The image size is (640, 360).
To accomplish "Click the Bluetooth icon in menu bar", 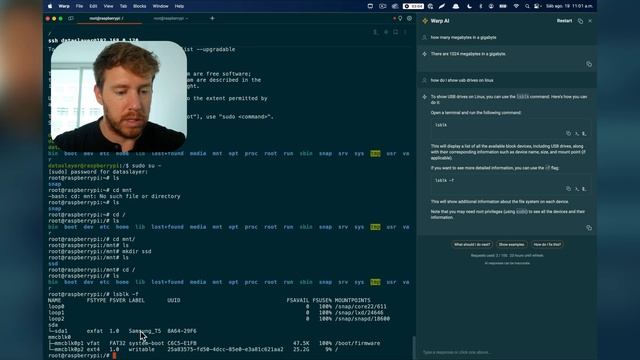I will click(x=481, y=6).
